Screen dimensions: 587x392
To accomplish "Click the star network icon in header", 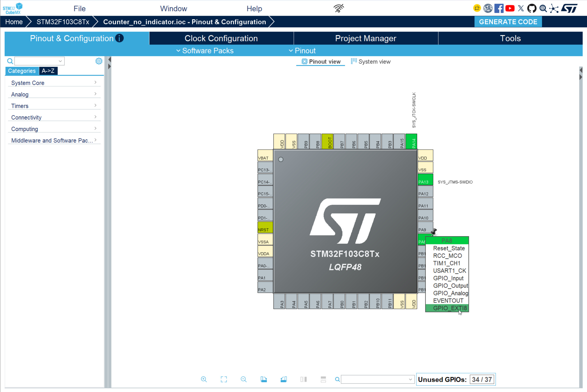I will point(554,9).
